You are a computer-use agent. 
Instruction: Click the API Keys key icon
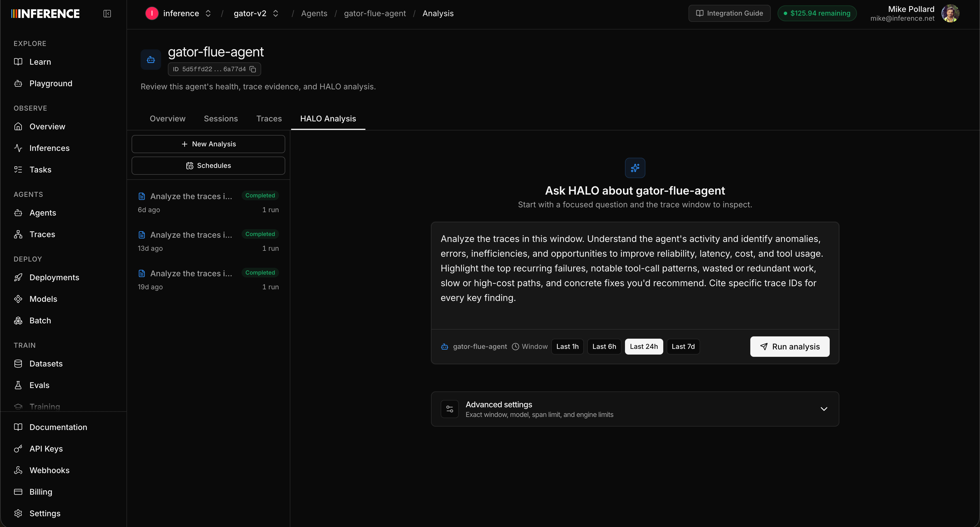[x=18, y=449]
